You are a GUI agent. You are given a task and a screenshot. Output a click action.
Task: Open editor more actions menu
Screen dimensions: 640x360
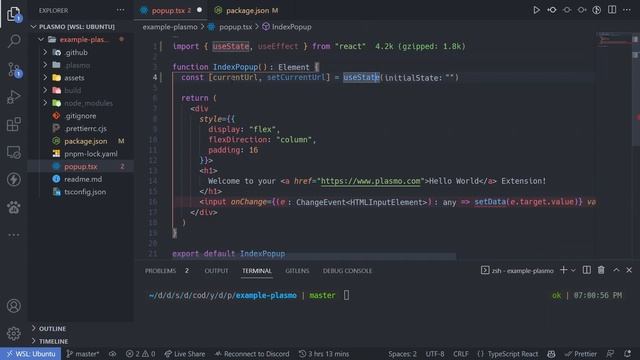pyautogui.click(x=627, y=10)
